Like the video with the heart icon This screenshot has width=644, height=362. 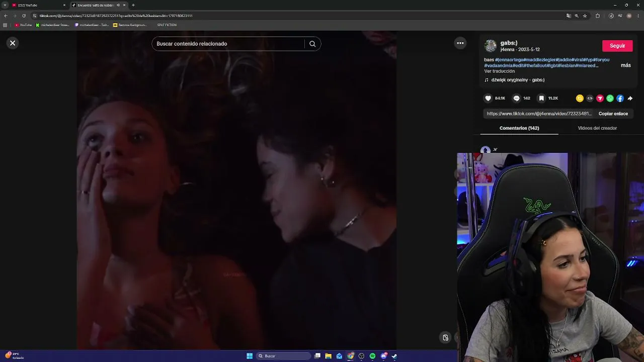pos(488,99)
